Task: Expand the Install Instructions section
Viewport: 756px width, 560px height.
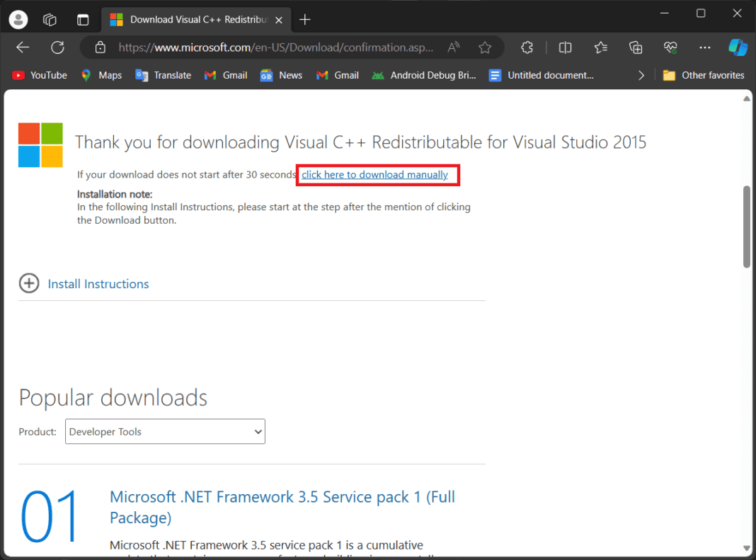Action: [x=29, y=283]
